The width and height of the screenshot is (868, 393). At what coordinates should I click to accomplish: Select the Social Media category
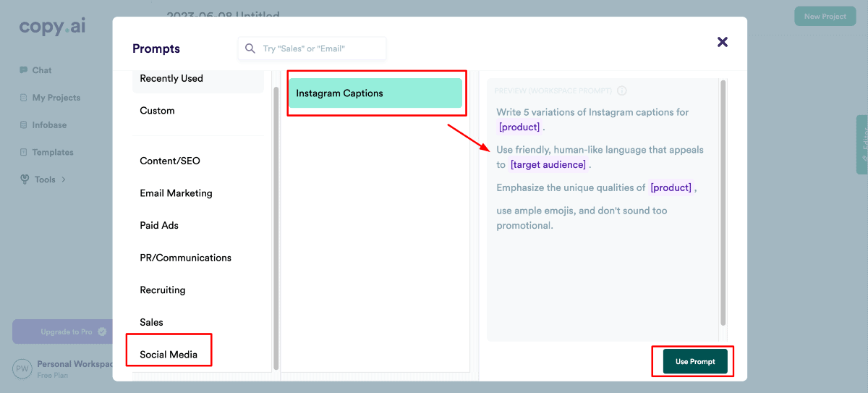(169, 355)
